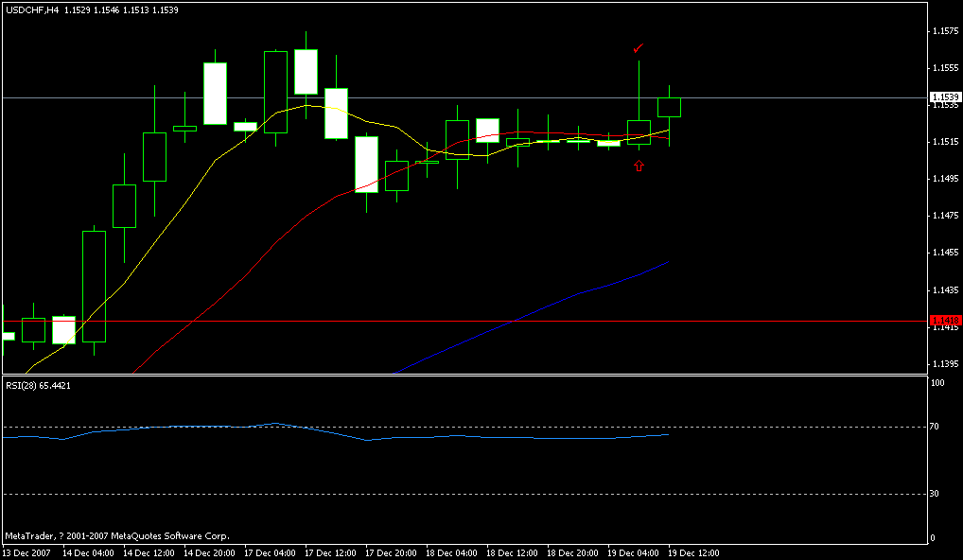This screenshot has width=963, height=560.
Task: Click the 1.1495 price axis label
Action: tap(945, 179)
